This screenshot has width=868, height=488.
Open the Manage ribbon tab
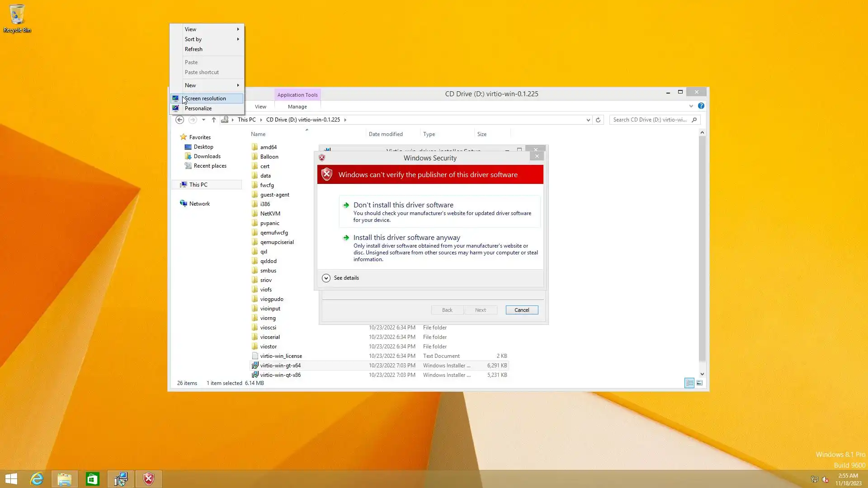click(x=297, y=107)
